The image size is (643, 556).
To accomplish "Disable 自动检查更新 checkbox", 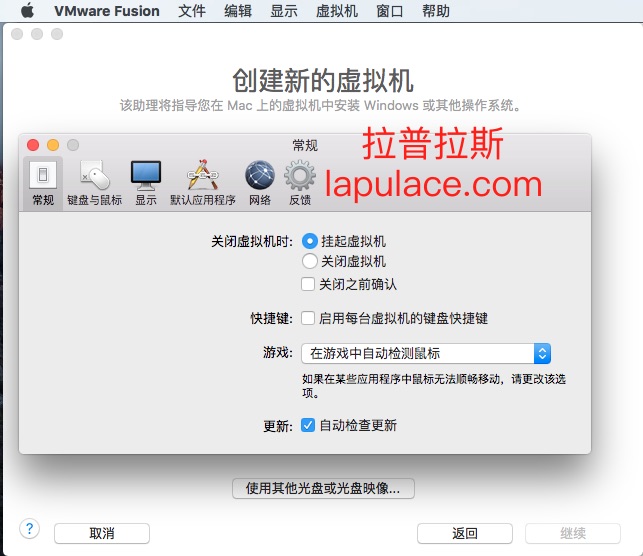I will pos(308,425).
